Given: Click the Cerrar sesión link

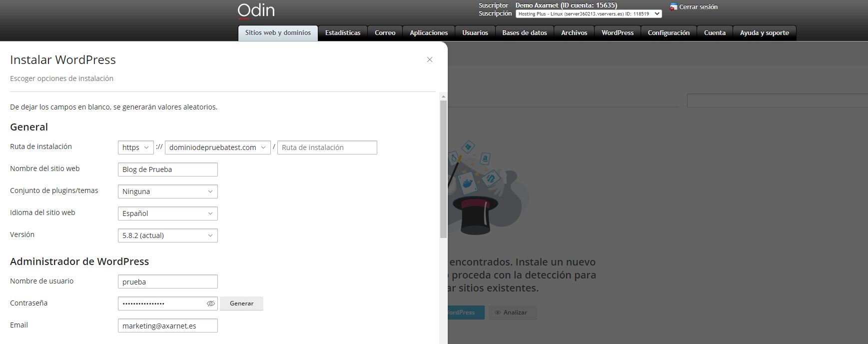Looking at the screenshot, I should pos(698,7).
